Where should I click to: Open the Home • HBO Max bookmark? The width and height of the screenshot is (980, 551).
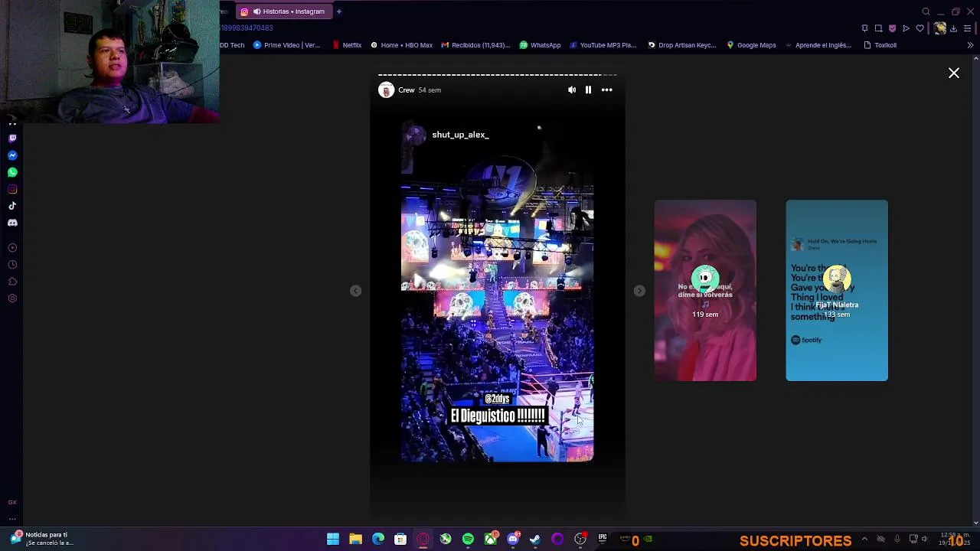pos(401,45)
